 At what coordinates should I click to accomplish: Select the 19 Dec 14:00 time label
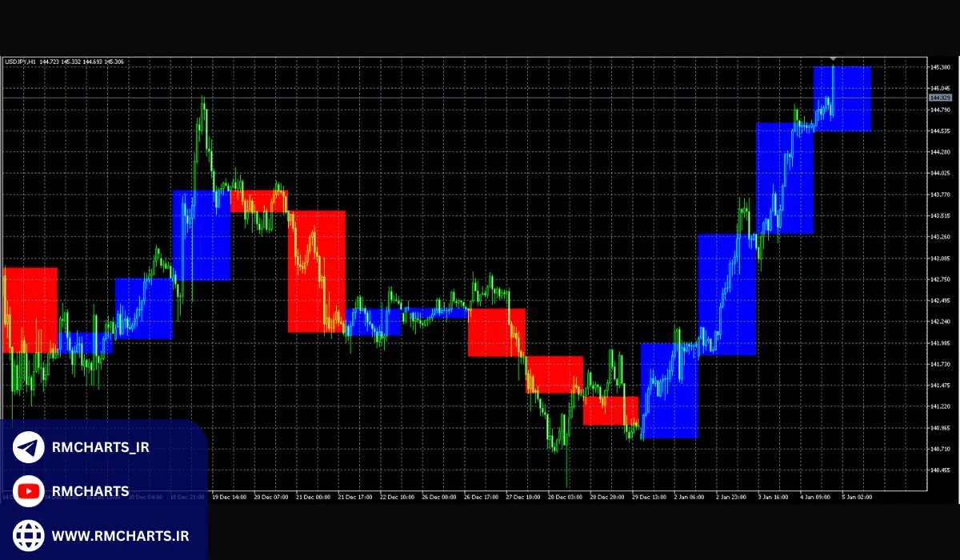coord(228,497)
